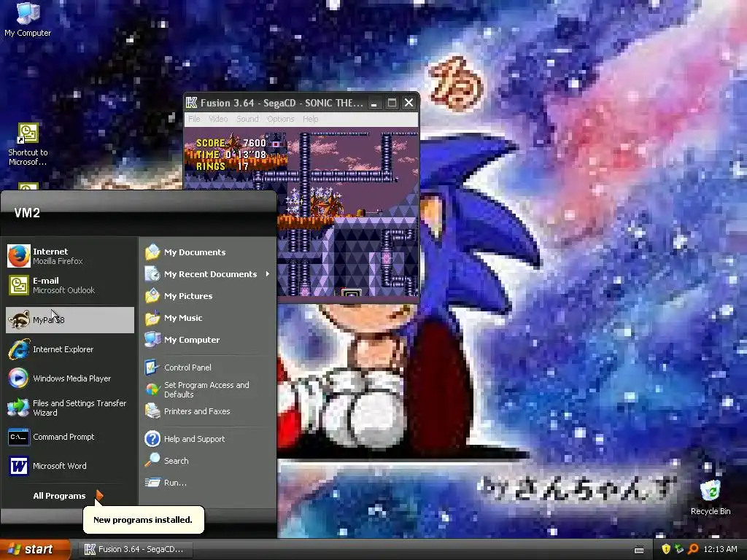Viewport: 747px width, 560px height.
Task: Launch Microsoft Word
Action: pos(69,466)
